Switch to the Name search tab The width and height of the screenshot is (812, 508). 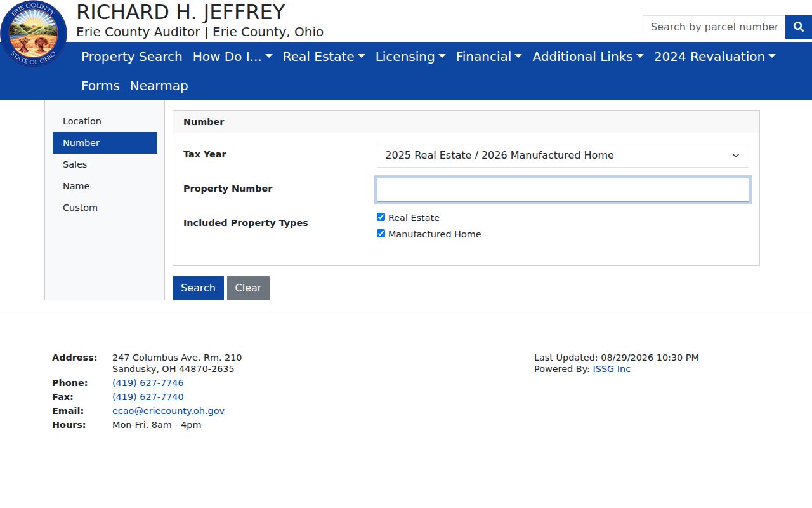pyautogui.click(x=105, y=186)
